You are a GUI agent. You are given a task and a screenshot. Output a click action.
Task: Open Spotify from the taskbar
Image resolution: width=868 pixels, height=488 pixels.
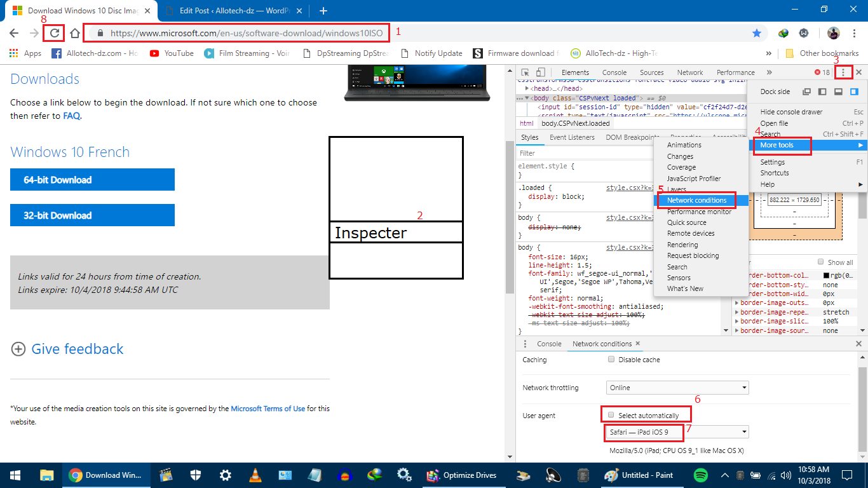[701, 475]
